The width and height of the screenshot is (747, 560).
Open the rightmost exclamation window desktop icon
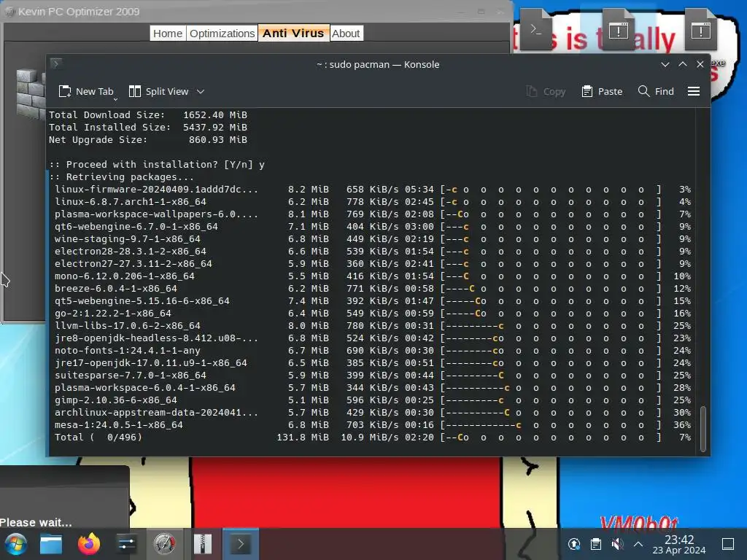click(701, 29)
